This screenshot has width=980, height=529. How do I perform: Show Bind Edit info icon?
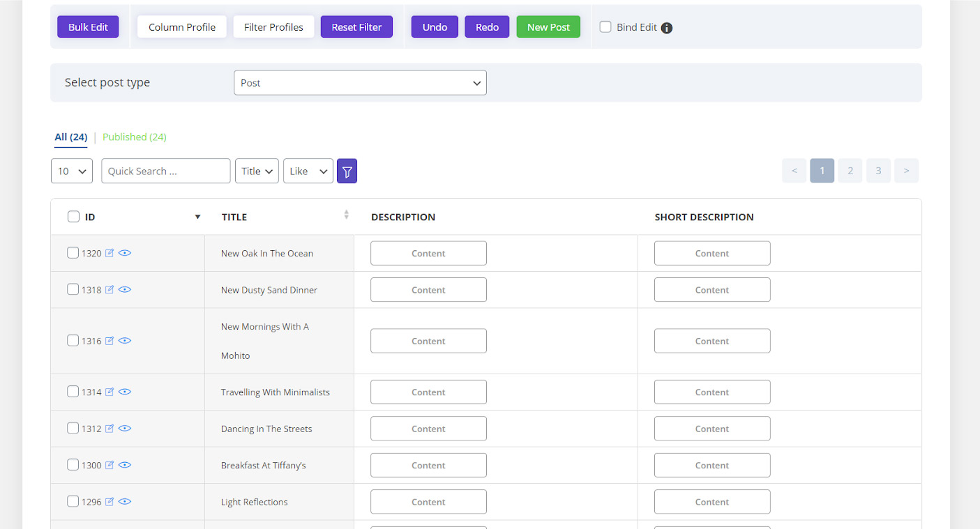pos(667,28)
